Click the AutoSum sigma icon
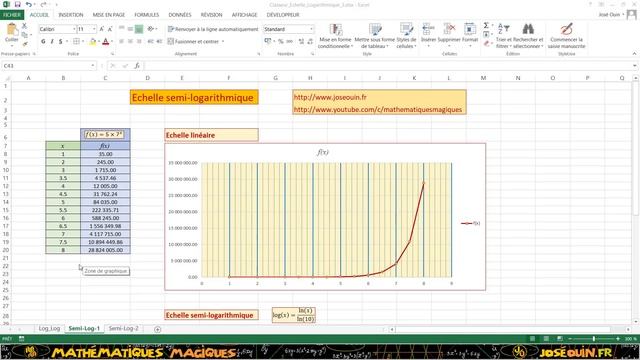 486,26
